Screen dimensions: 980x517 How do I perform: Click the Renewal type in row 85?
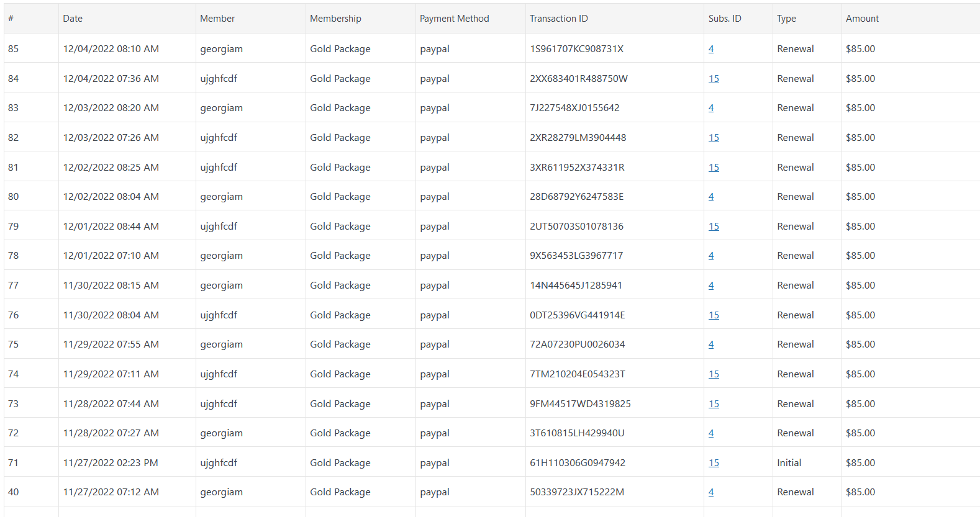pyautogui.click(x=795, y=49)
